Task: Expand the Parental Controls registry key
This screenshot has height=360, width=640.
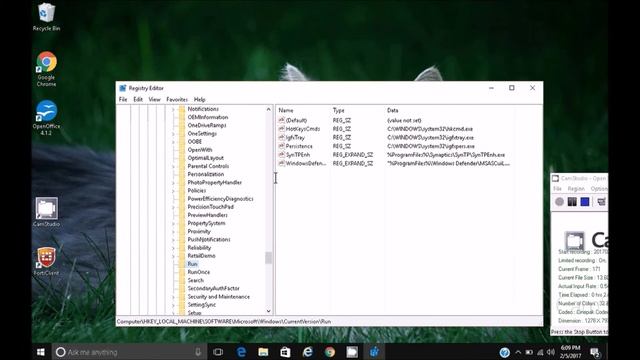Action: pos(173,167)
